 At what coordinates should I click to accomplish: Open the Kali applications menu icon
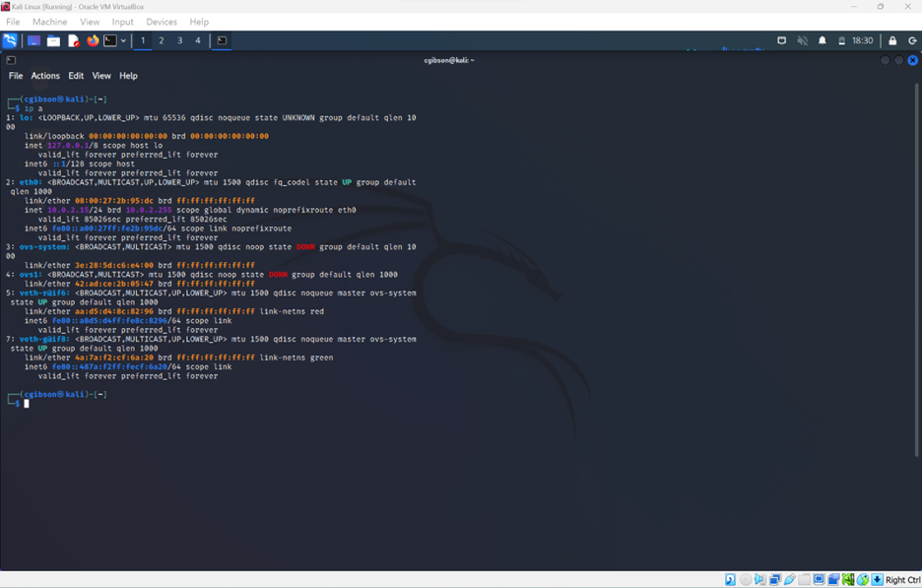10,40
